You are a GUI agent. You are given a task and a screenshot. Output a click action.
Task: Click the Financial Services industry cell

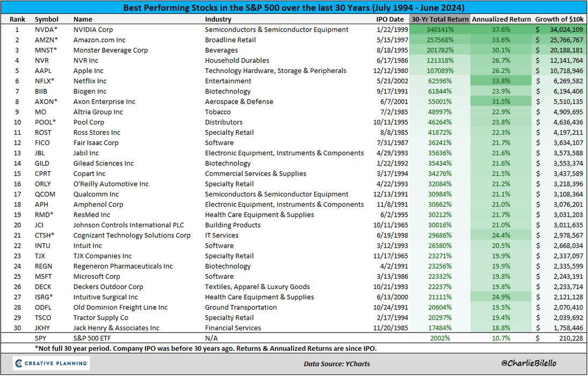pos(233,328)
